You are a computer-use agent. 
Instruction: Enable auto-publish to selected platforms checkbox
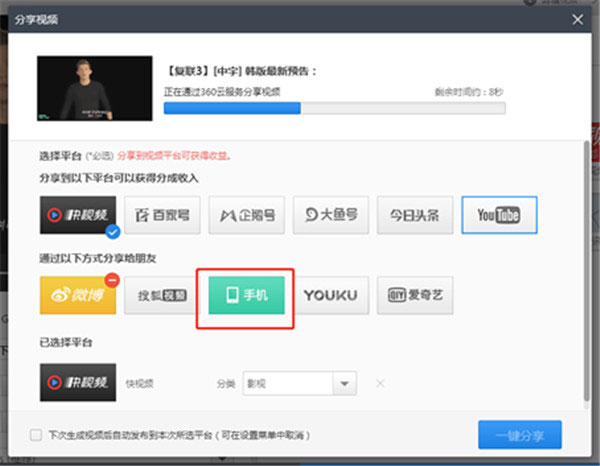click(37, 435)
